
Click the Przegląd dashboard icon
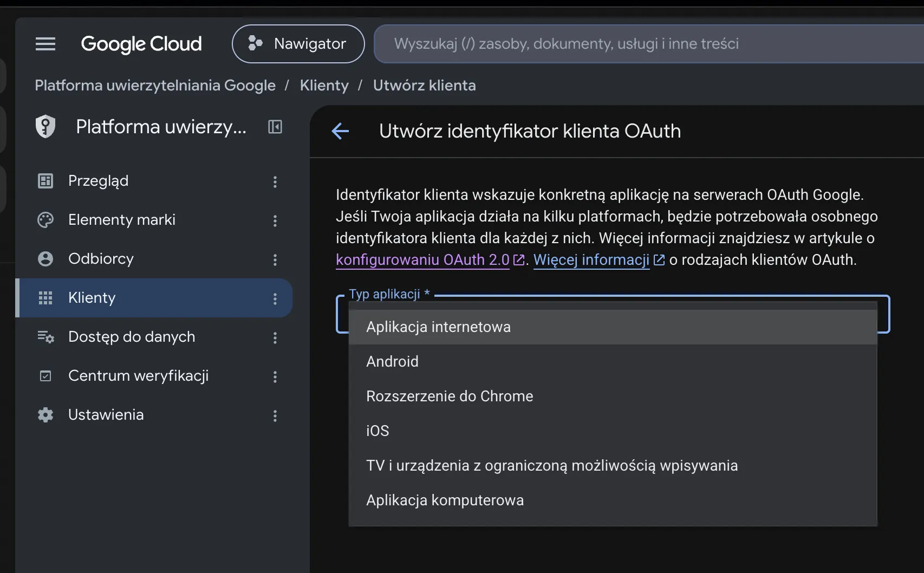click(x=45, y=181)
